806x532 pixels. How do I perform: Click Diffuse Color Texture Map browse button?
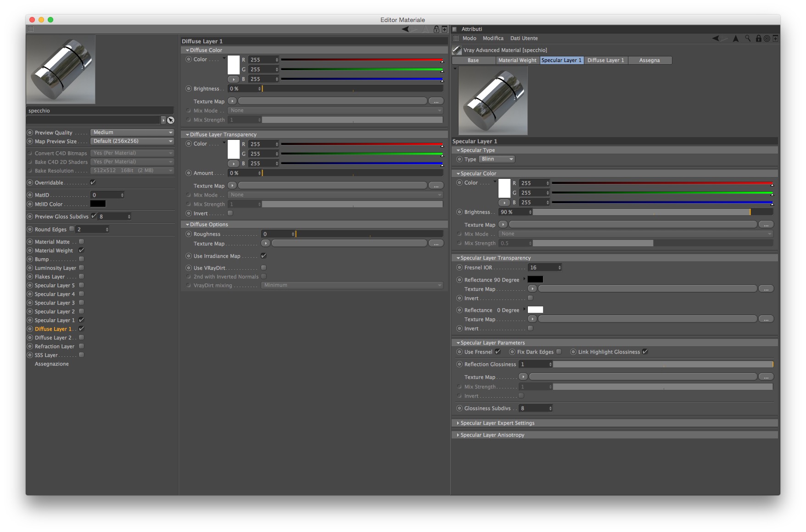(x=436, y=101)
